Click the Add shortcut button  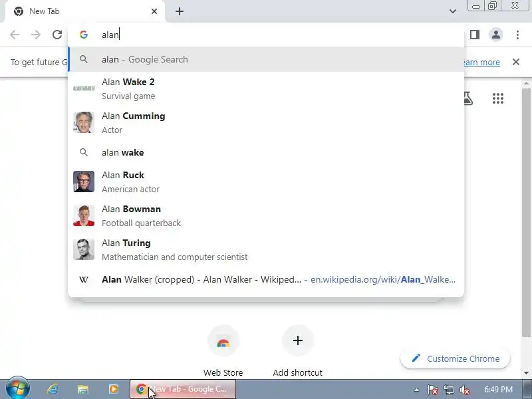coord(297,351)
